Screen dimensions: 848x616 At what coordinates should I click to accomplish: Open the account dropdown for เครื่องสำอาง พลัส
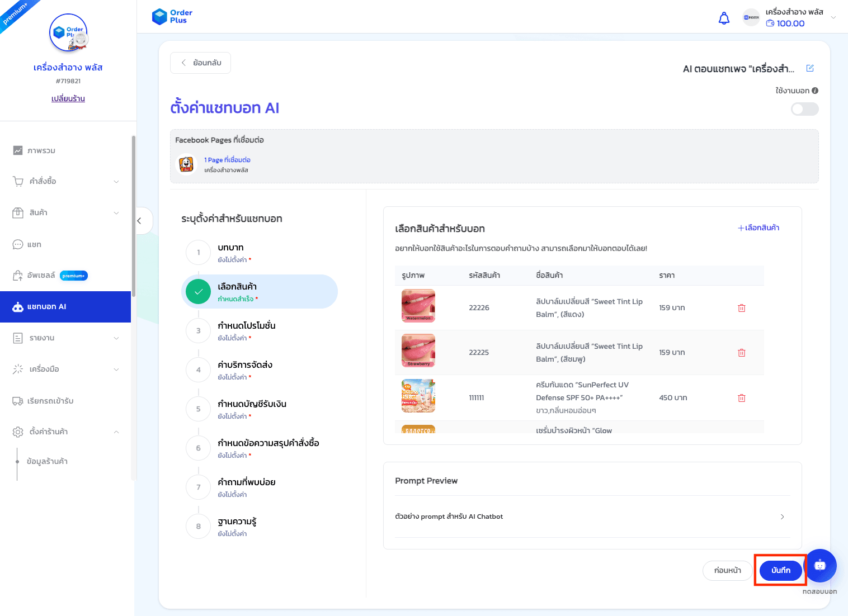pos(833,17)
